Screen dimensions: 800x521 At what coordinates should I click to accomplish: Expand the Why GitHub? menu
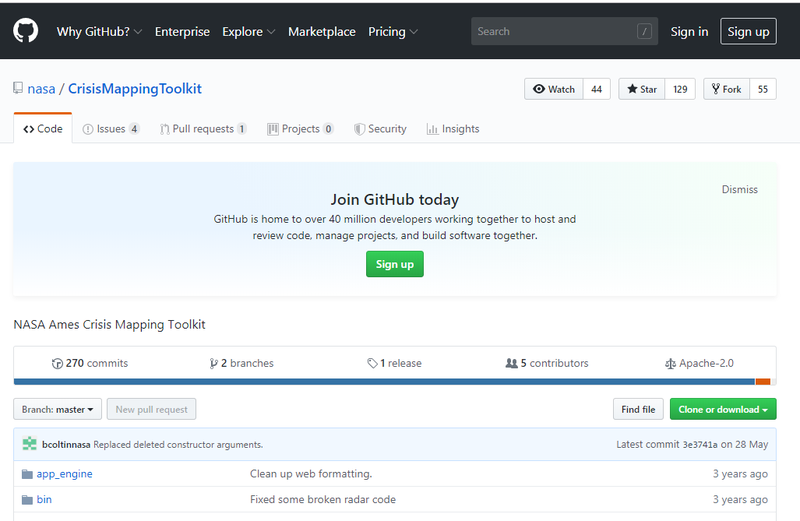pyautogui.click(x=99, y=32)
